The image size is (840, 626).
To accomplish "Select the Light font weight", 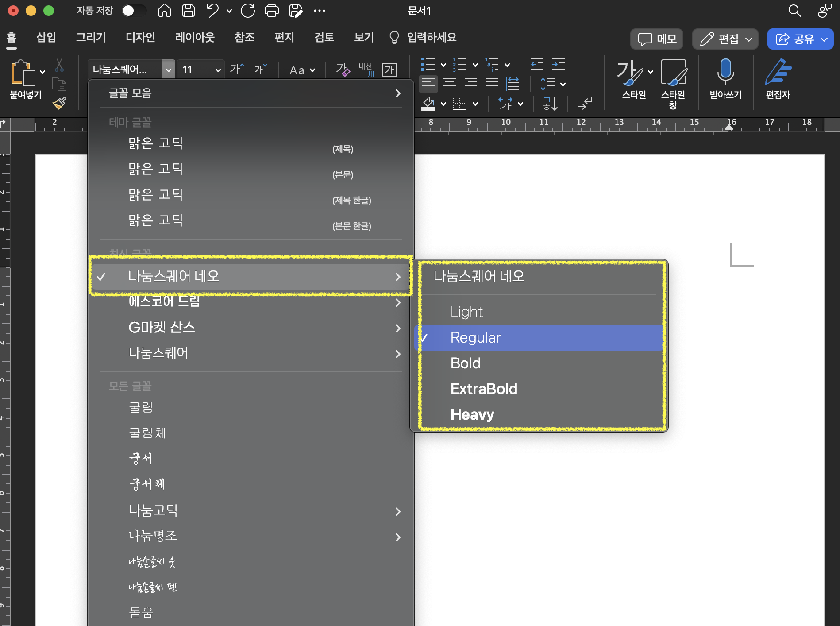I will [539, 312].
